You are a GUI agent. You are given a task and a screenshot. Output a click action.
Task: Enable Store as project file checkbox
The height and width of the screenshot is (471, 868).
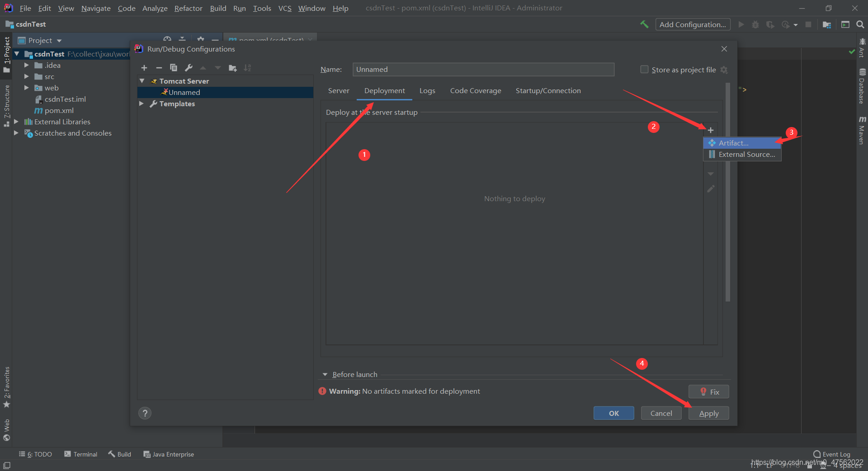click(x=644, y=69)
